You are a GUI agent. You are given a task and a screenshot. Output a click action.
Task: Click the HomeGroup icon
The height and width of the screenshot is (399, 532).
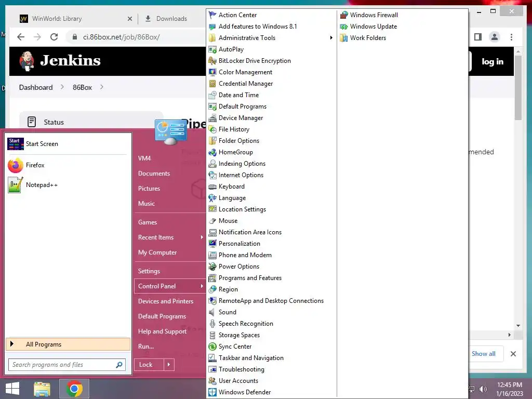coord(212,152)
